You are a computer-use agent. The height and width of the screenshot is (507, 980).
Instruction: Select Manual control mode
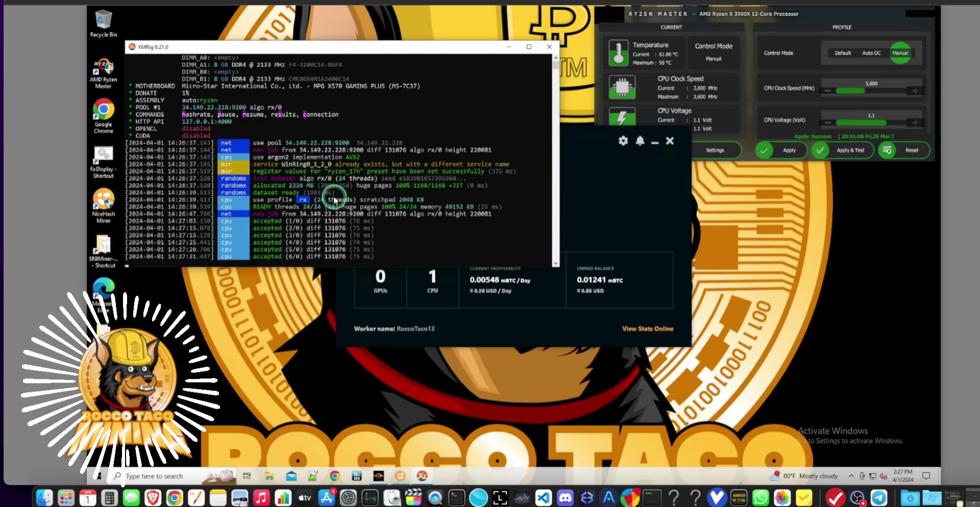(901, 53)
